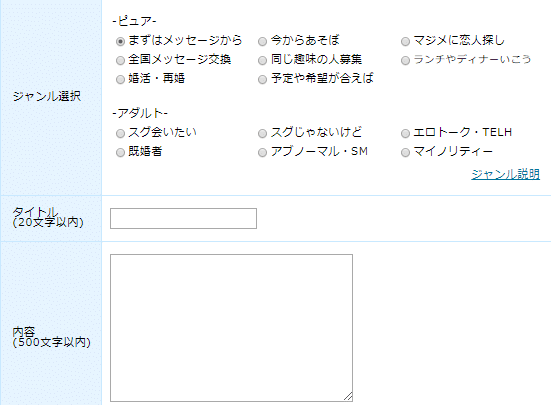
Task: Click the 今からあそぼ label text
Action: pos(305,40)
